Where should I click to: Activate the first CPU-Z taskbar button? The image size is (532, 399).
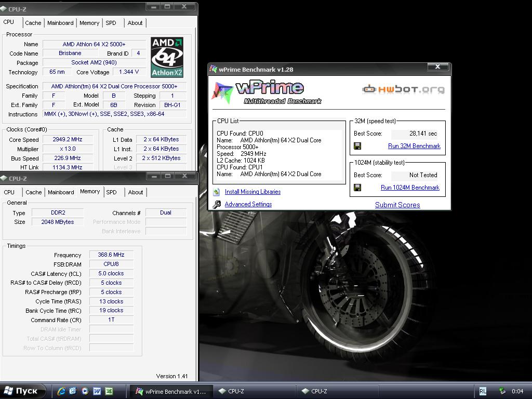255,391
